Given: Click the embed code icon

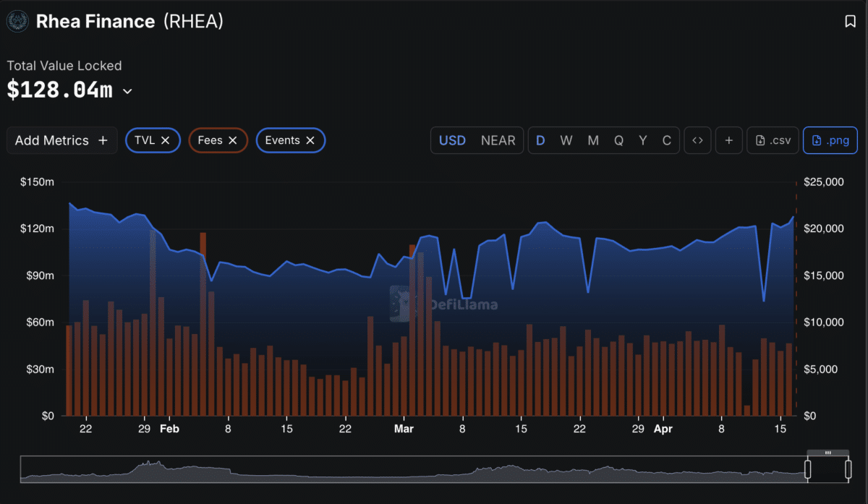Looking at the screenshot, I should click(697, 140).
